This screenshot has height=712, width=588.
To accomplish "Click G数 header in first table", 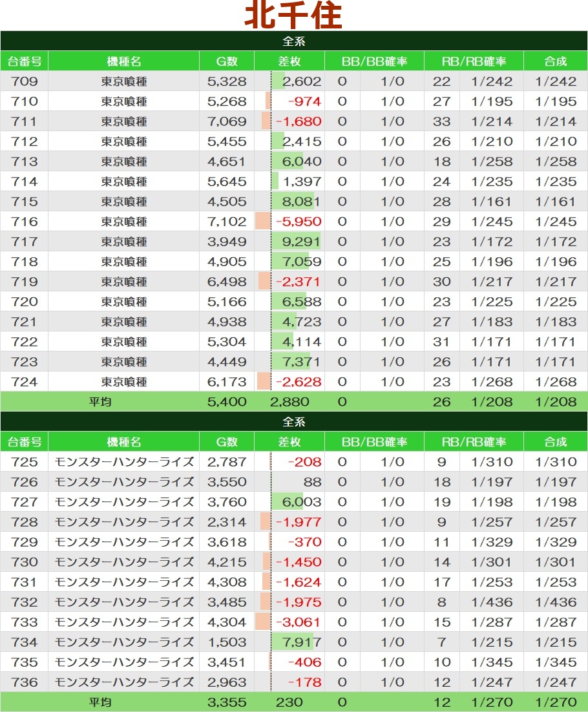I will [x=227, y=61].
